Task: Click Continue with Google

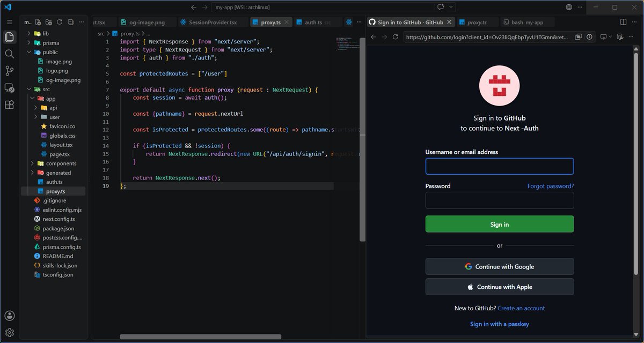Action: point(500,266)
